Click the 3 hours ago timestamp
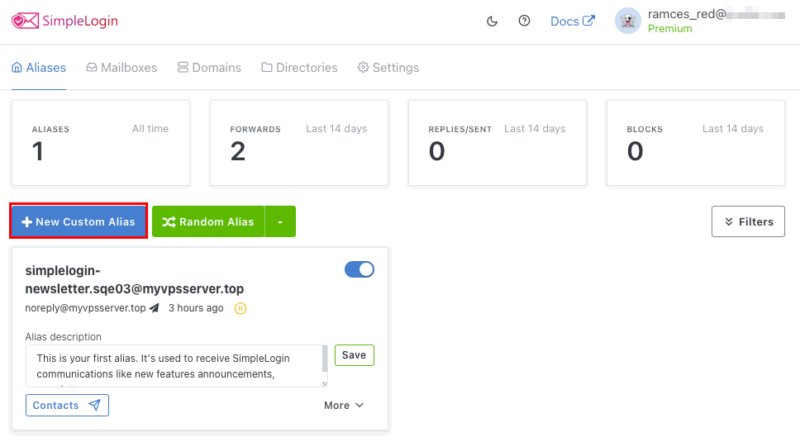This screenshot has height=442, width=800. coord(196,308)
